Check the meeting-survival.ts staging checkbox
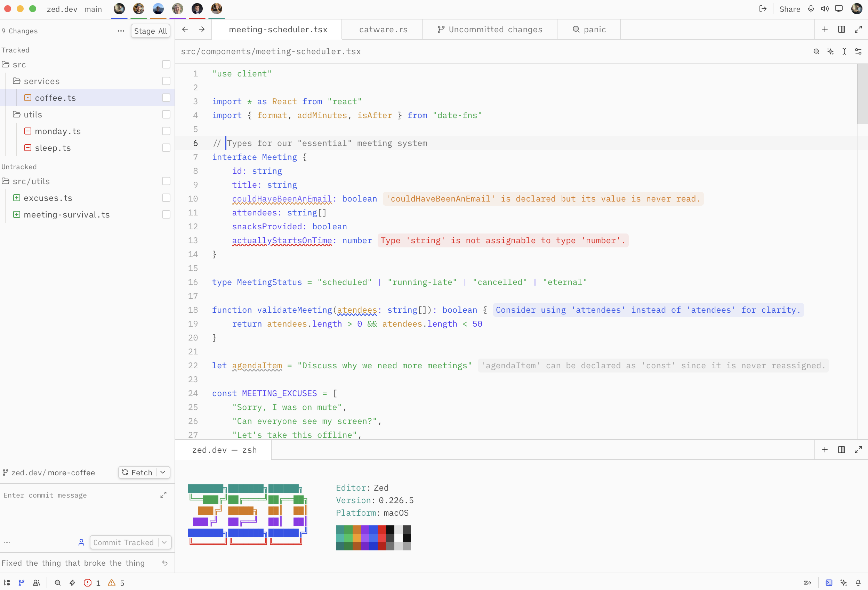This screenshot has height=590, width=868. click(x=166, y=215)
